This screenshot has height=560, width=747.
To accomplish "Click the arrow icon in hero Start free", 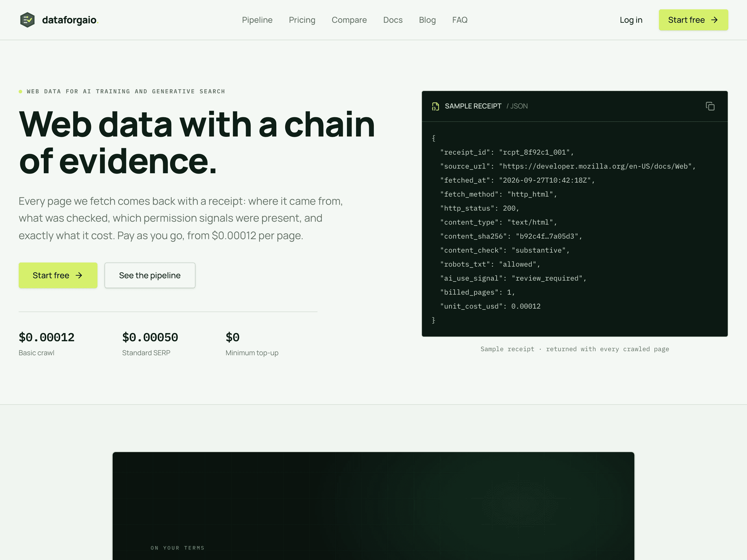I will pos(79,275).
